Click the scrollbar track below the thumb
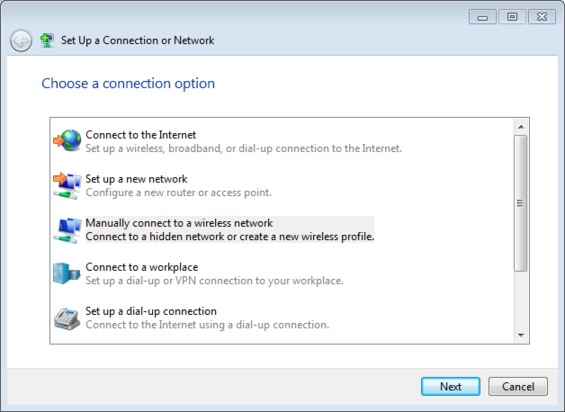Screen dimensions: 565x412 521,300
